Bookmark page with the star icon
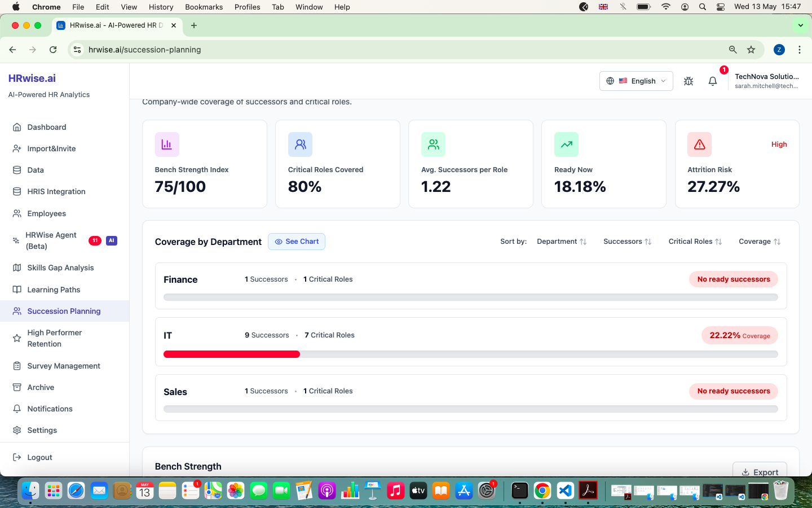Viewport: 812px width, 508px height. (751, 50)
